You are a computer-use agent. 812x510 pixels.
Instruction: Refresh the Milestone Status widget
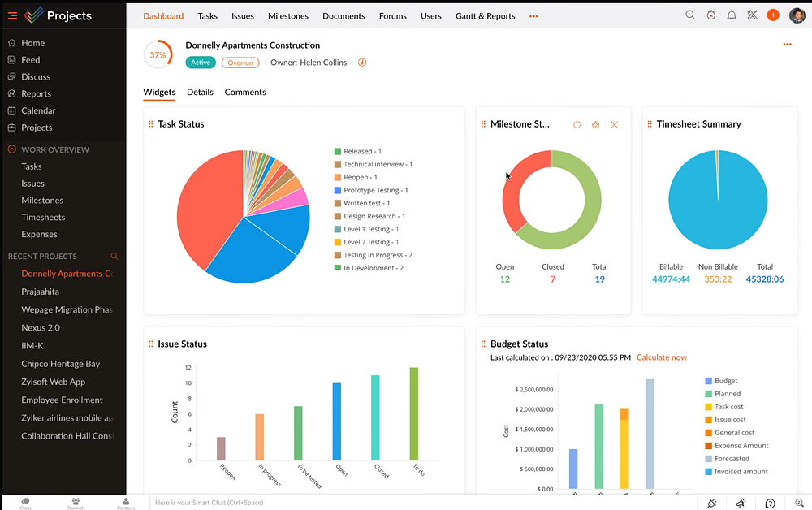[x=577, y=125]
